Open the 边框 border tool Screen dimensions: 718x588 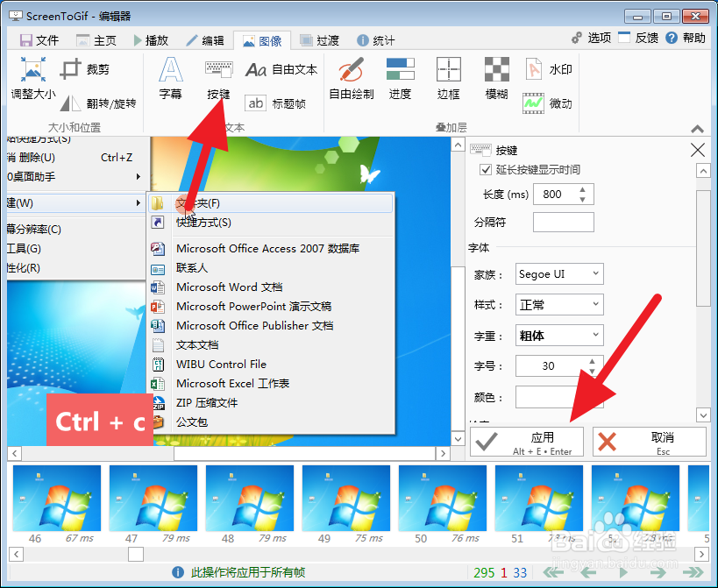(448, 78)
